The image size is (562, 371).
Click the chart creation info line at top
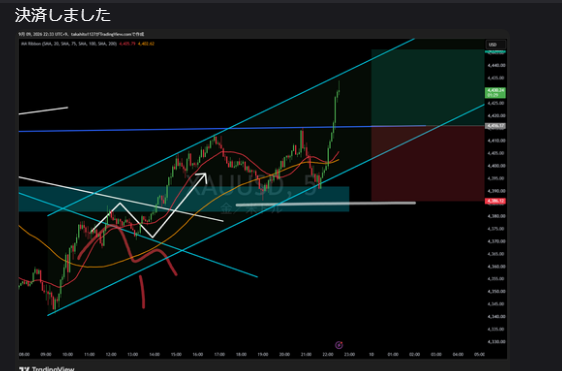click(x=81, y=34)
